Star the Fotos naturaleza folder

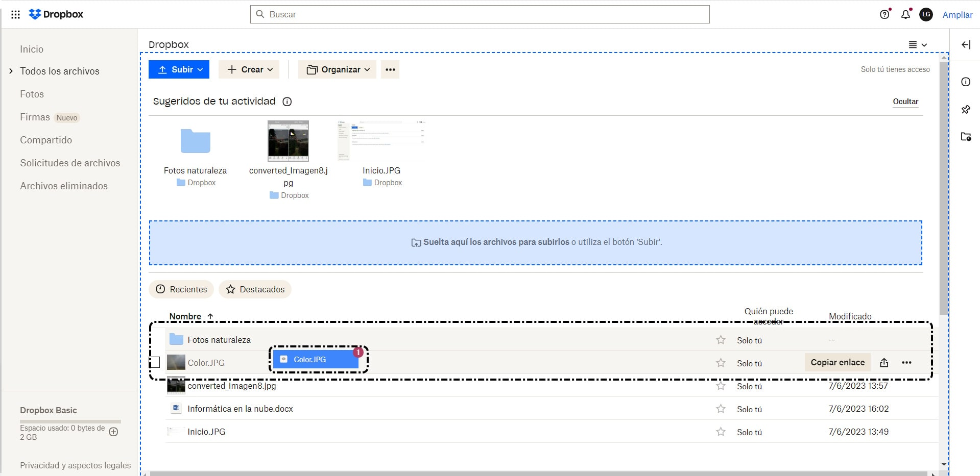coord(721,340)
